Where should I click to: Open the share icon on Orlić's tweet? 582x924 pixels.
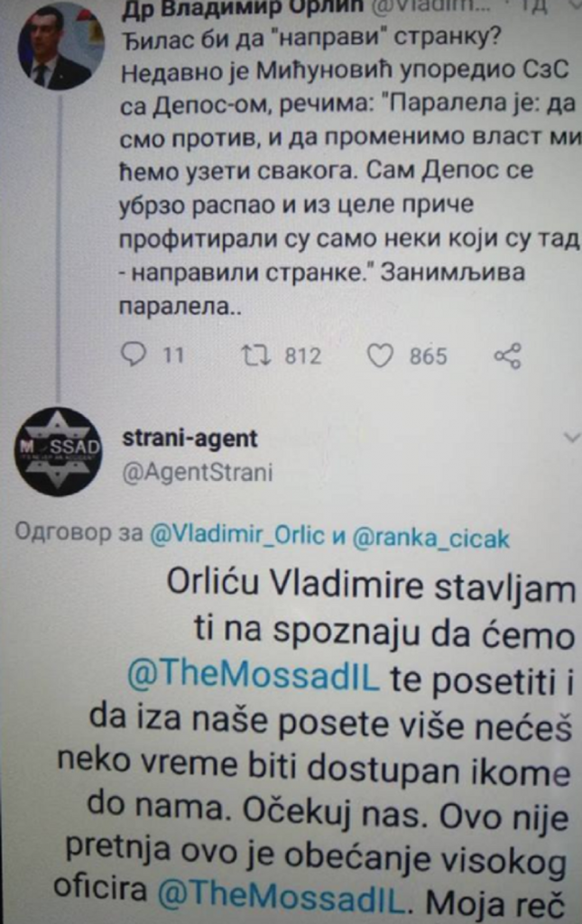point(507,356)
